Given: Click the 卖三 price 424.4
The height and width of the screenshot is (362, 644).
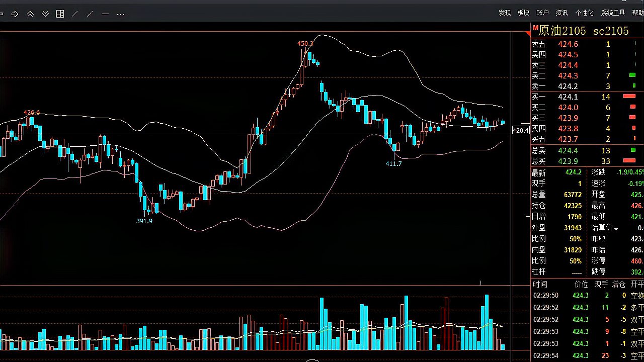Looking at the screenshot, I should point(568,65).
